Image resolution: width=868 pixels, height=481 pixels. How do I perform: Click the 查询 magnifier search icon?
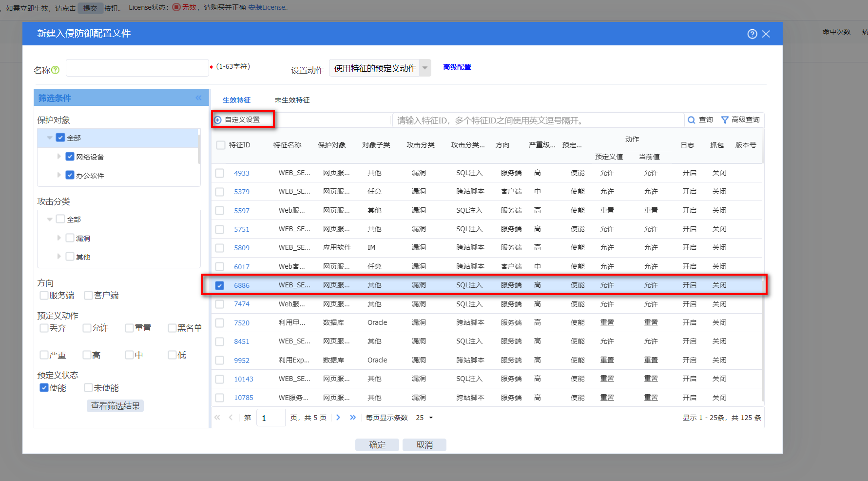pos(691,120)
